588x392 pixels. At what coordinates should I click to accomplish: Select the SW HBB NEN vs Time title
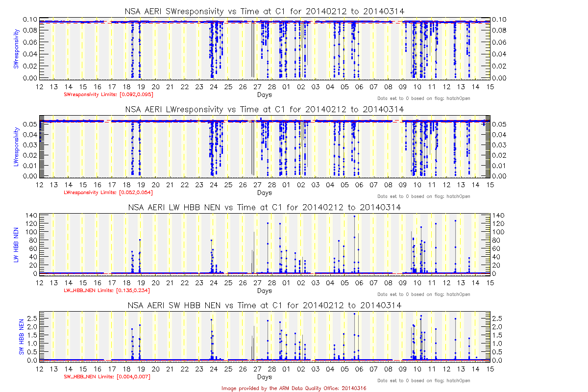point(265,305)
